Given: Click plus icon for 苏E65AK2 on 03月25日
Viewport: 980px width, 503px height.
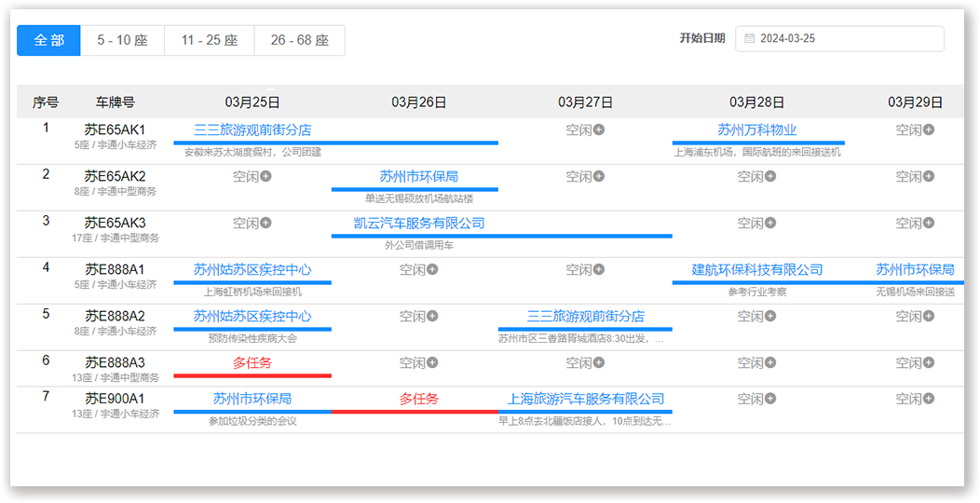Looking at the screenshot, I should tap(265, 177).
